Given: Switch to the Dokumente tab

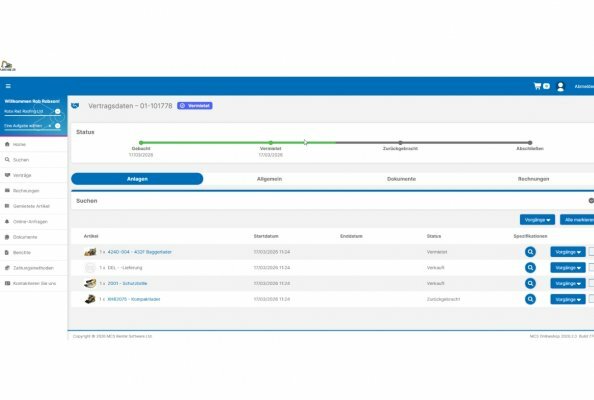Looking at the screenshot, I should pos(402,179).
